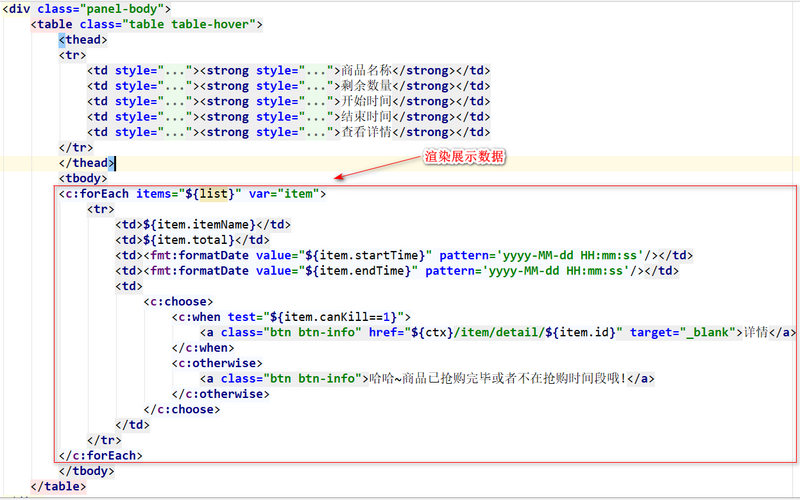Click the ${item.endTime} value expression
Viewport: 800px width, 500px height.
click(x=358, y=271)
